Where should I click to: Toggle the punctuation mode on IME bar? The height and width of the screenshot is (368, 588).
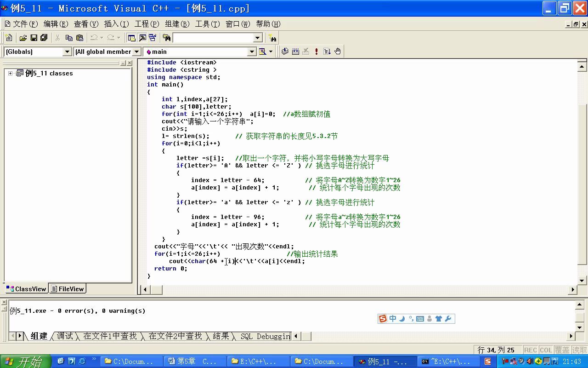tap(411, 319)
